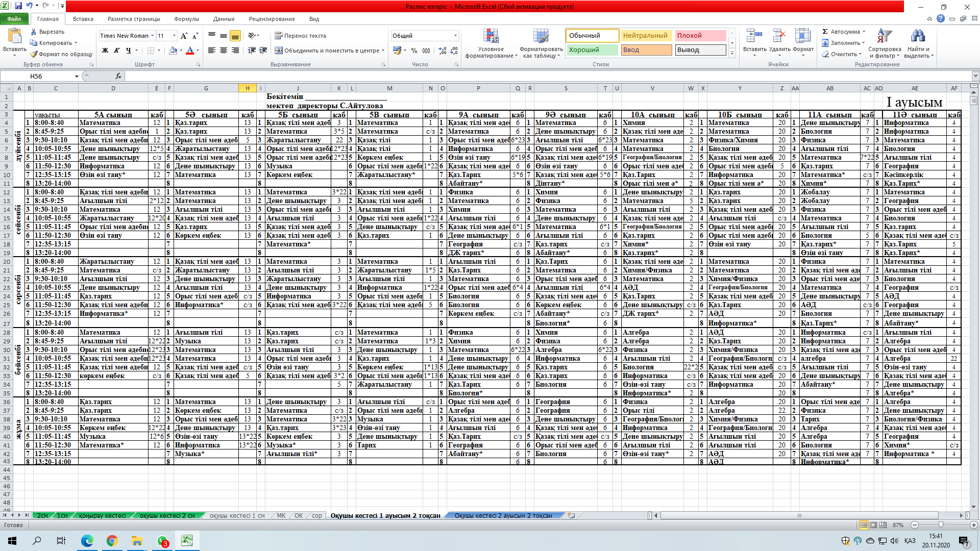Click the Sort and Filter icon
Image resolution: width=980 pixels, height=551 pixels.
[884, 37]
